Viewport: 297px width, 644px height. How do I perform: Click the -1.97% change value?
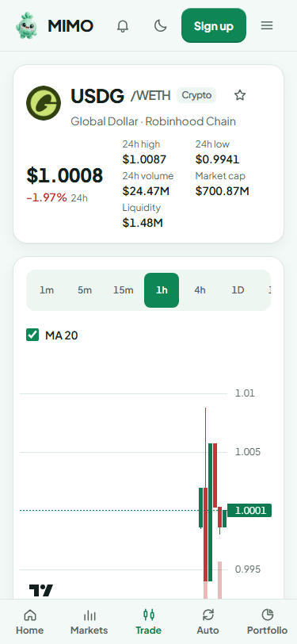(47, 198)
